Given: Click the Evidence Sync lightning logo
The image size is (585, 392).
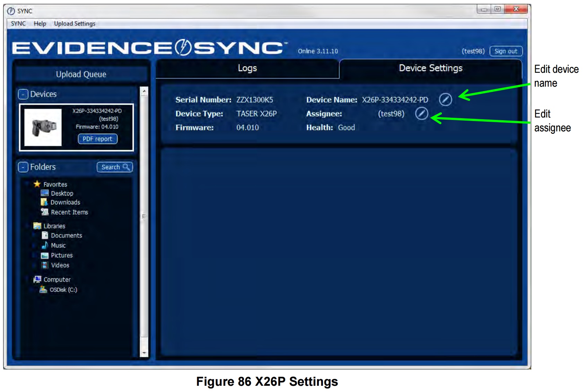Looking at the screenshot, I should coord(183,47).
